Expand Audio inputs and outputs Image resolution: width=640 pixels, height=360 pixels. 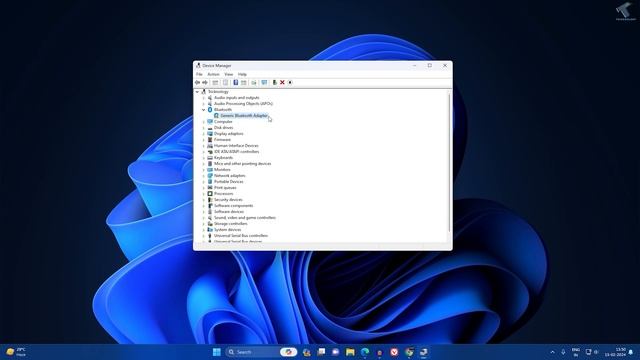click(204, 98)
